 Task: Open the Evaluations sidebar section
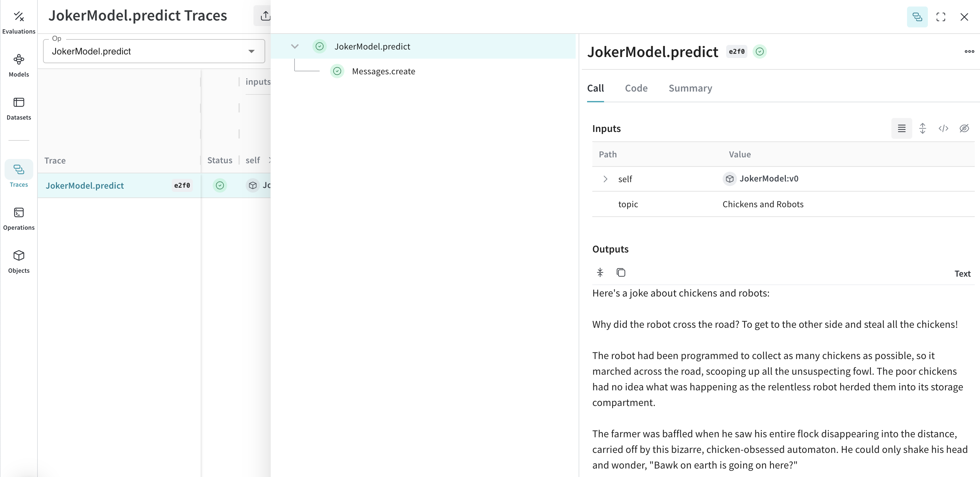pyautogui.click(x=19, y=22)
